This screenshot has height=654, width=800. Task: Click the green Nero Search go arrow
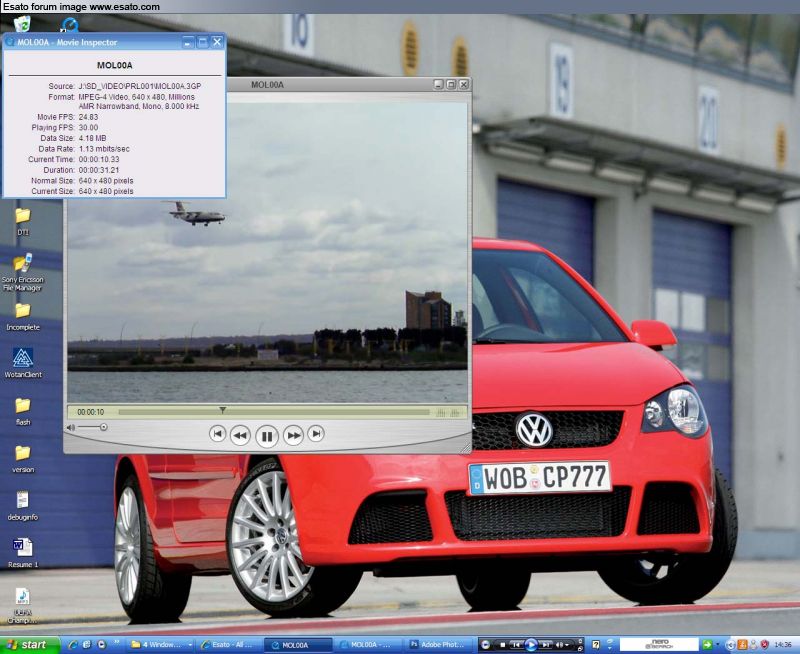pos(707,645)
